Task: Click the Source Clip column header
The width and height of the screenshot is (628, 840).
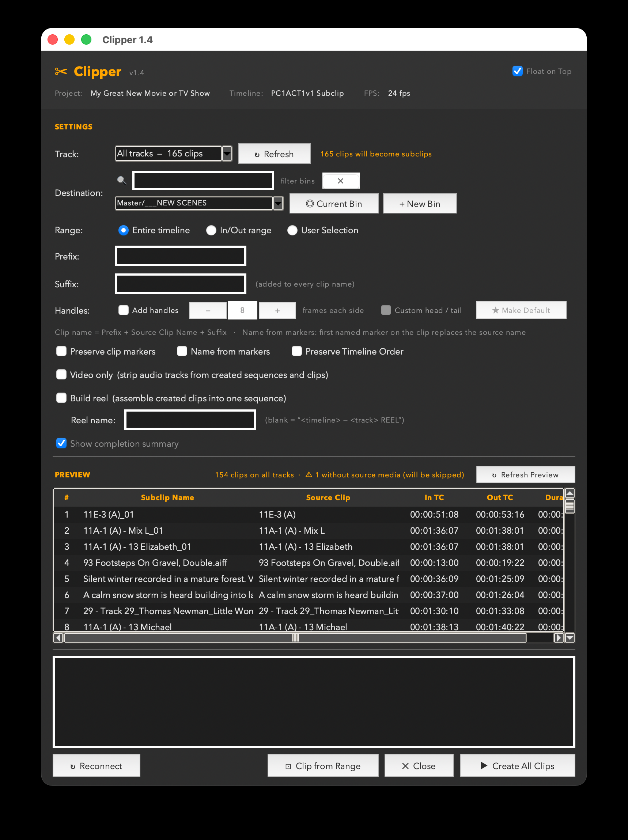Action: (x=328, y=497)
